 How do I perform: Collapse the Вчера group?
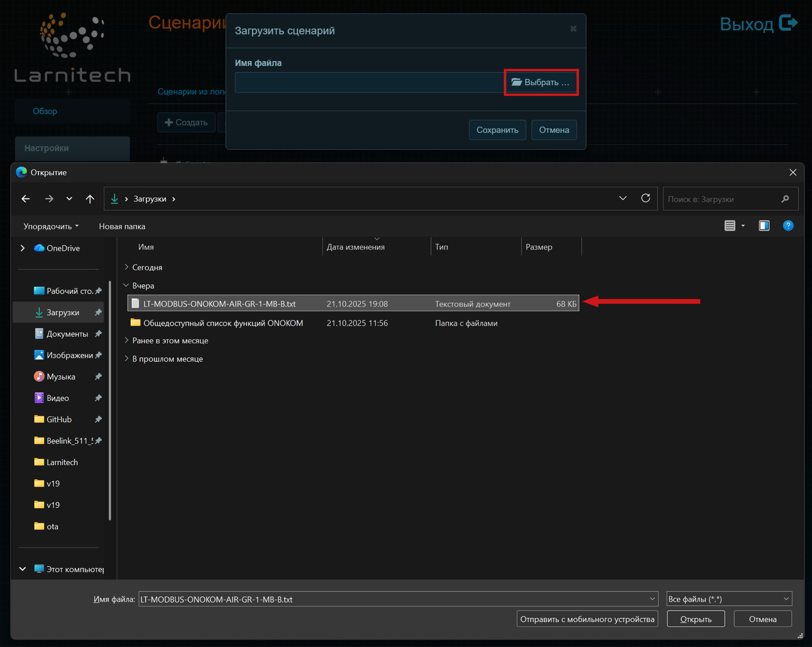point(127,285)
